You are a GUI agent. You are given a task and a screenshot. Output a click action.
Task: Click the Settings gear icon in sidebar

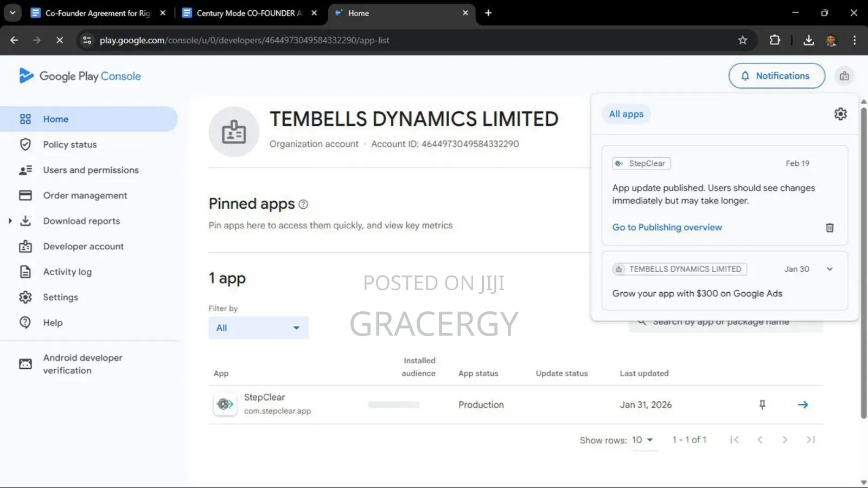pyautogui.click(x=25, y=298)
